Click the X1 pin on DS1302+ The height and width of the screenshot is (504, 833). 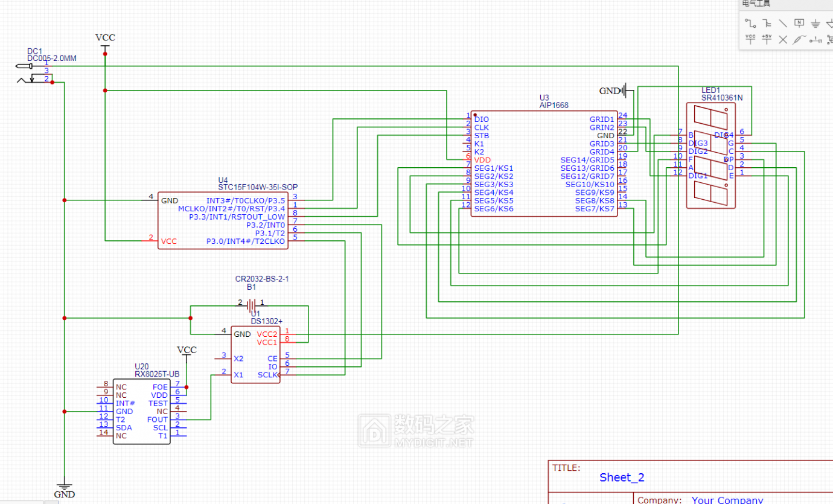(x=238, y=374)
